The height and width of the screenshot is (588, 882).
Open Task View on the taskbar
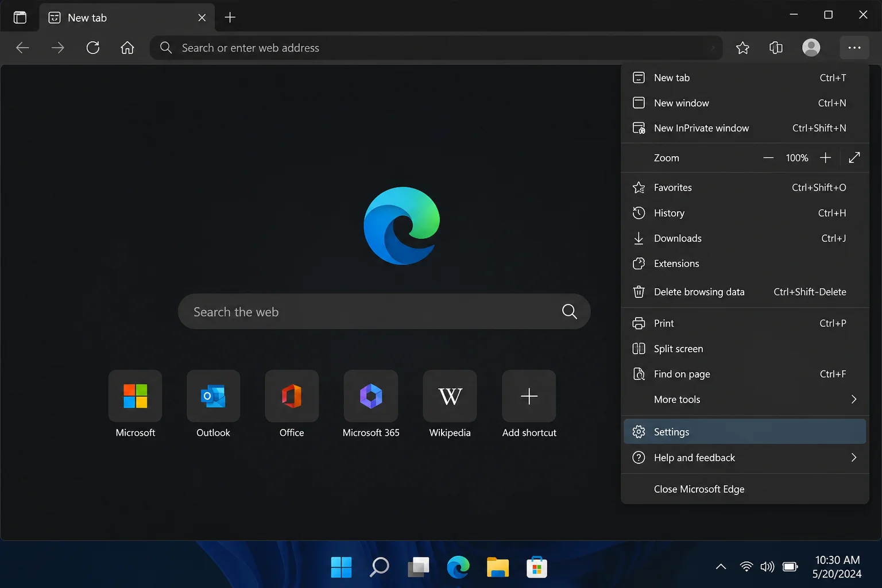(419, 567)
